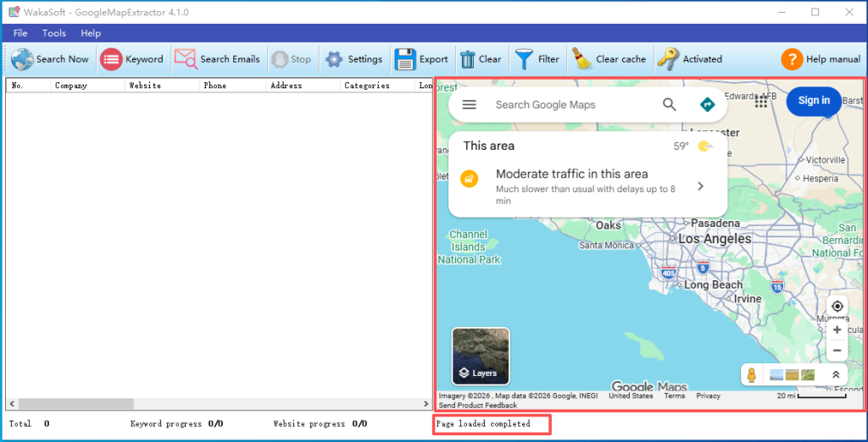The width and height of the screenshot is (868, 442).
Task: Click the Google Maps search magnifier
Action: pyautogui.click(x=670, y=104)
